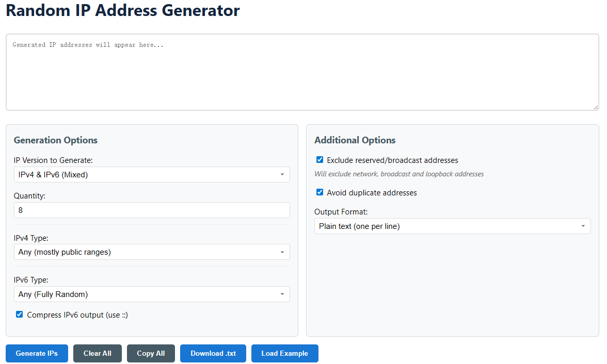Click inside the generated IP addresses text area

point(302,72)
